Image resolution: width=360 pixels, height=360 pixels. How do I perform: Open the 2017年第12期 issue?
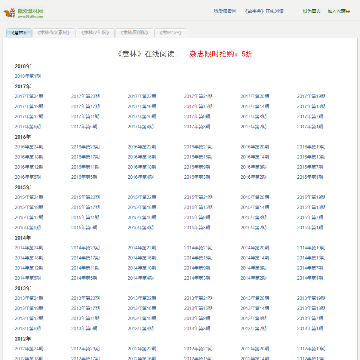29,117
